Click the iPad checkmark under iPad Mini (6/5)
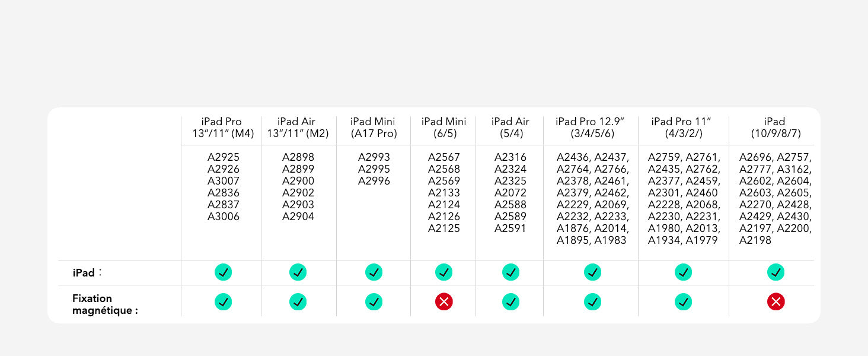Viewport: 868px width, 356px height. (443, 272)
